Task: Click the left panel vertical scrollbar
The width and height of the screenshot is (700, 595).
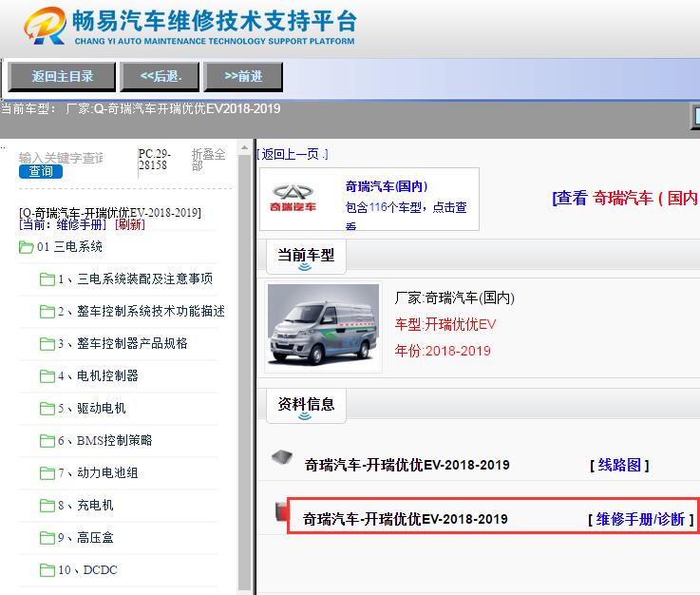Action: click(244, 373)
